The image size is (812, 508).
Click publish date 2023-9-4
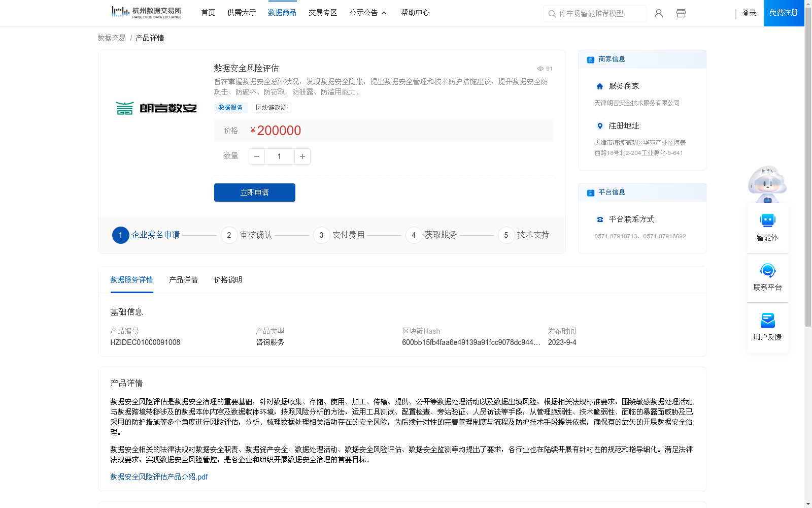562,342
